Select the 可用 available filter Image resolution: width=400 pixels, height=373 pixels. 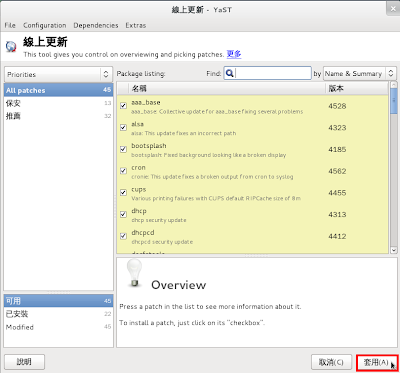tap(58, 301)
